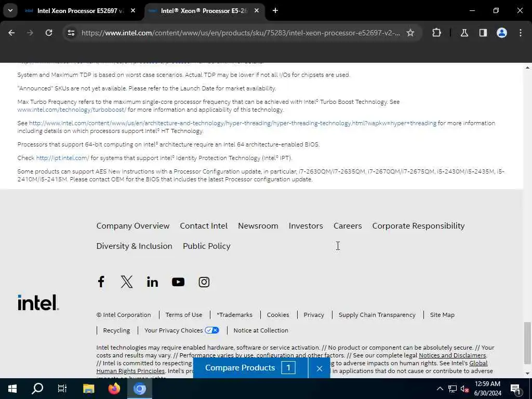The width and height of the screenshot is (532, 399).
Task: Open the Chrome profile avatar
Action: 502,33
